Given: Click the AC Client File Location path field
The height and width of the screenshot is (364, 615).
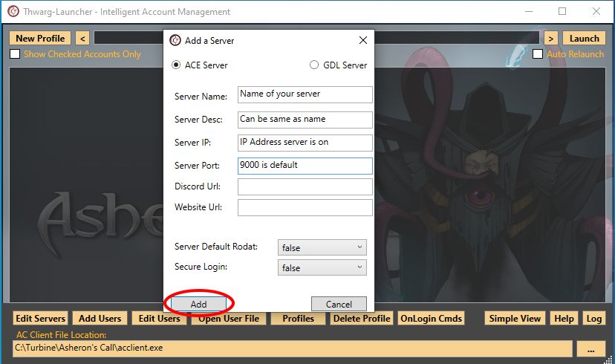Looking at the screenshot, I should tap(292, 348).
